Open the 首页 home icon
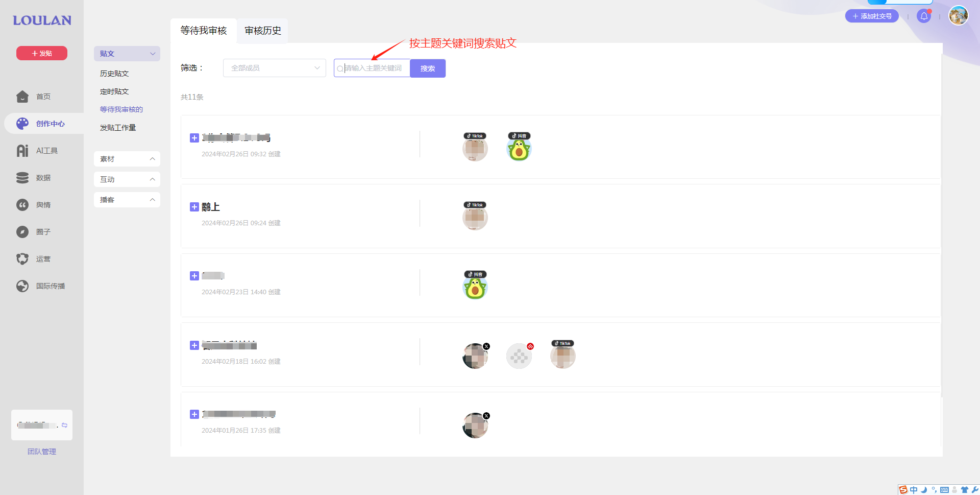 (x=22, y=97)
